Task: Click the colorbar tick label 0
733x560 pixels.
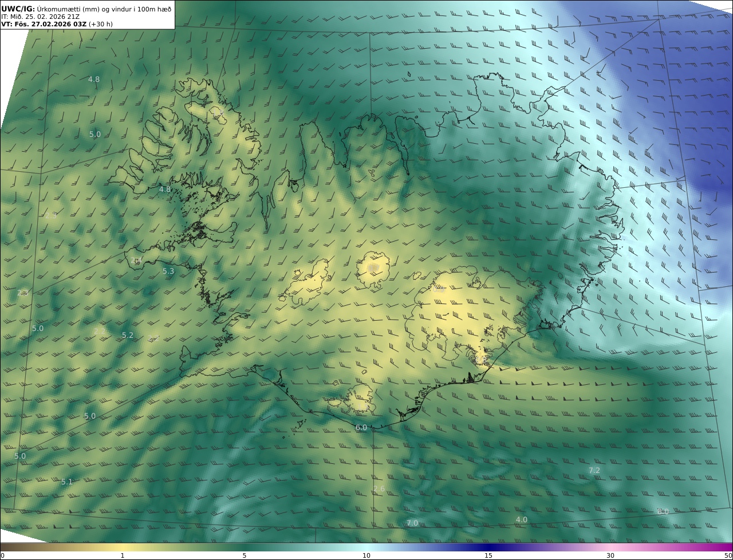Action: (x=2, y=556)
